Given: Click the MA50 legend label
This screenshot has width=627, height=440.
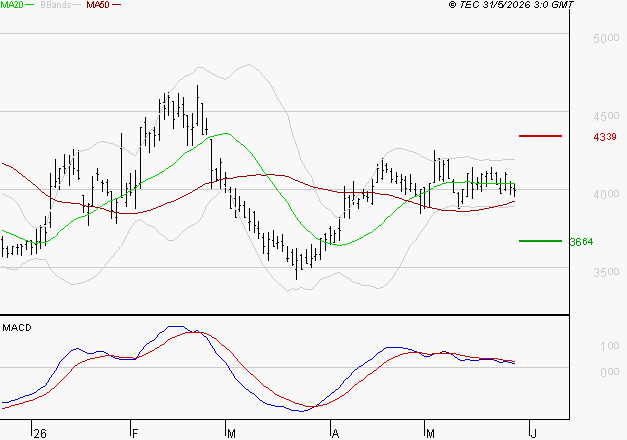Looking at the screenshot, I should (98, 5).
